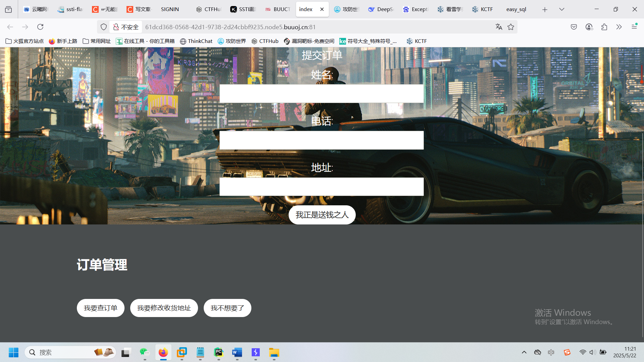Click the taskbar 搜索 search box

pyautogui.click(x=70, y=352)
